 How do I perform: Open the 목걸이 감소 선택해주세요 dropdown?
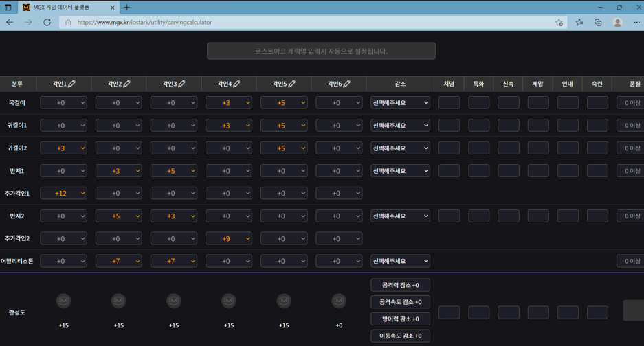pyautogui.click(x=400, y=103)
